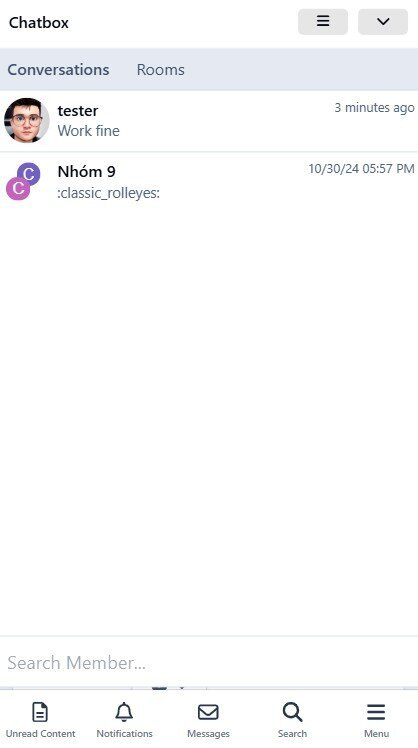Viewport: 418px width, 748px height.
Task: Click the Chatbox title heading
Action: pyautogui.click(x=39, y=22)
